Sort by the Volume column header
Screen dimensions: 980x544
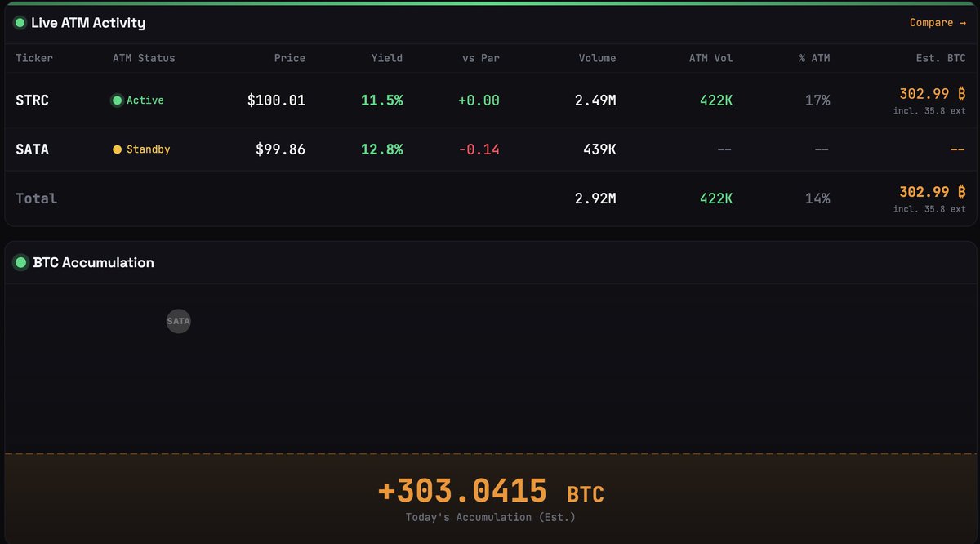tap(598, 58)
